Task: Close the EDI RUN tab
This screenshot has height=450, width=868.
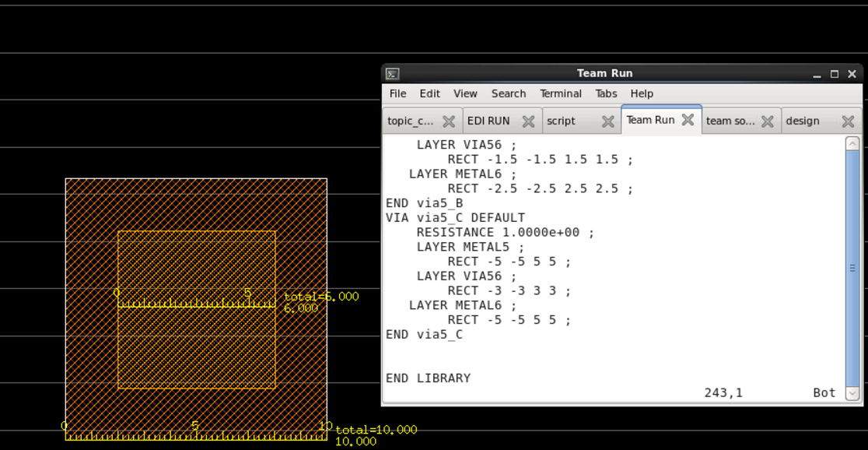Action: (528, 121)
